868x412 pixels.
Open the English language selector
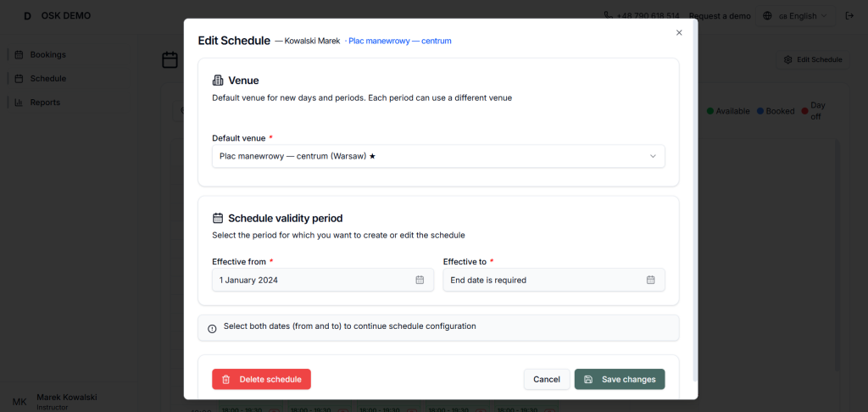coord(795,16)
